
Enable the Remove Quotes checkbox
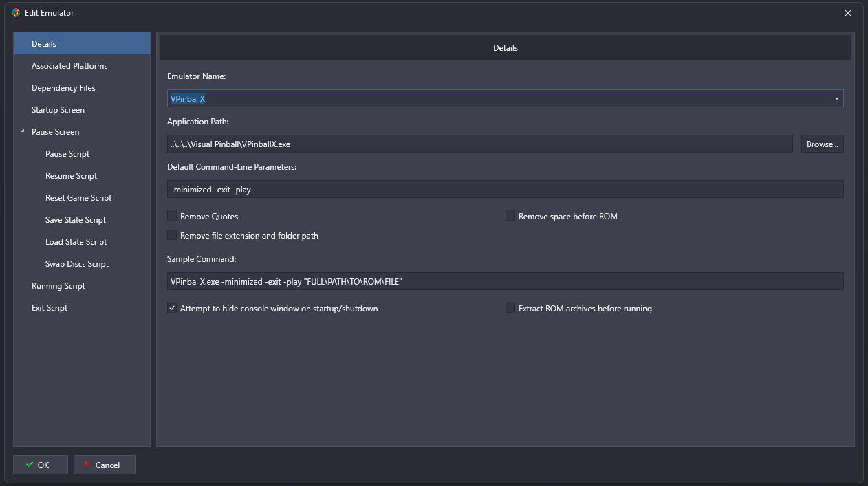(x=172, y=216)
